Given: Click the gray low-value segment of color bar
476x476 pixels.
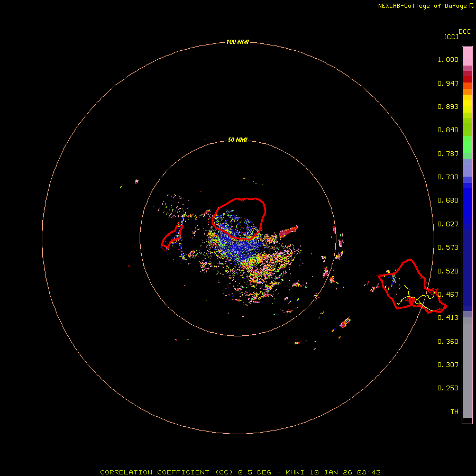Looking at the screenshot, I should [467, 368].
